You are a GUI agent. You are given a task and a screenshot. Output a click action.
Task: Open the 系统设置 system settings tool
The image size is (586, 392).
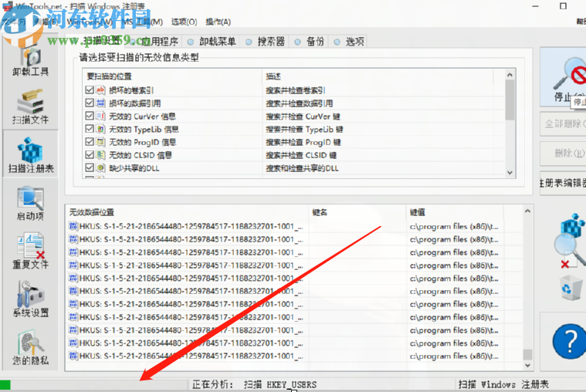pos(31,299)
